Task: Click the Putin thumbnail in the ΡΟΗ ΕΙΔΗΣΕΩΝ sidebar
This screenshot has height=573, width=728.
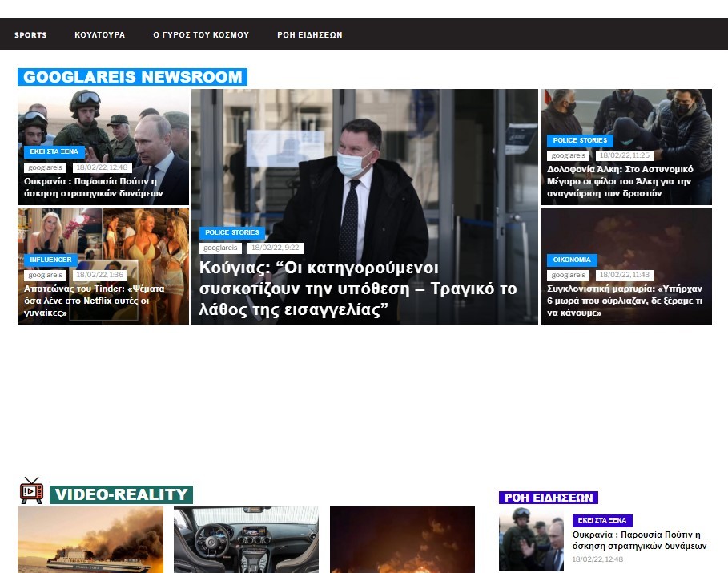Action: pyautogui.click(x=531, y=539)
